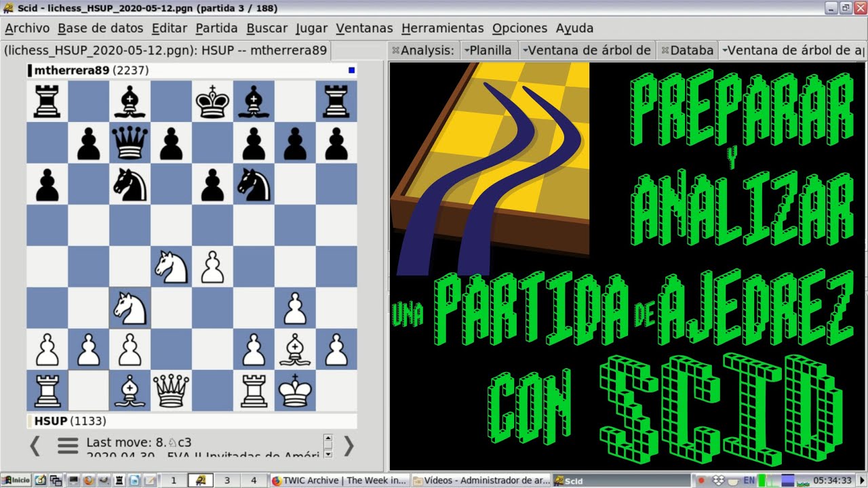Click the blue side-to-move indicator square

click(x=351, y=70)
